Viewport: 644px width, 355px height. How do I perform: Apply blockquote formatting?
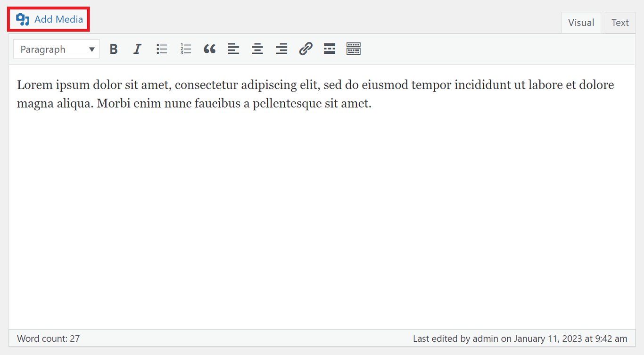pos(210,49)
